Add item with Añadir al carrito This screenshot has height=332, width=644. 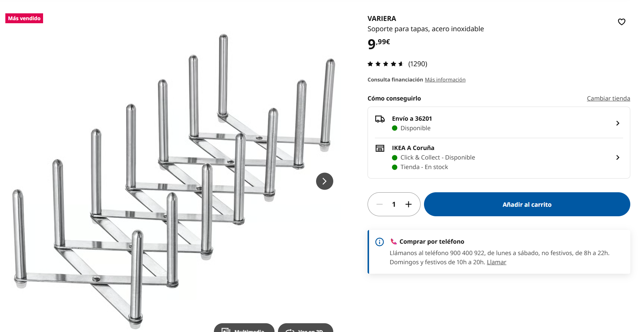click(527, 204)
